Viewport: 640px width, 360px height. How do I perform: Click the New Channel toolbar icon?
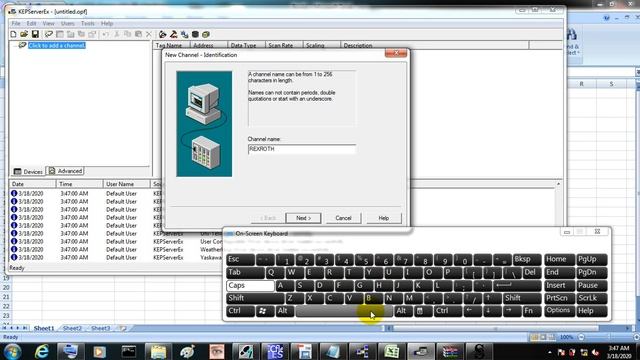pos(49,34)
